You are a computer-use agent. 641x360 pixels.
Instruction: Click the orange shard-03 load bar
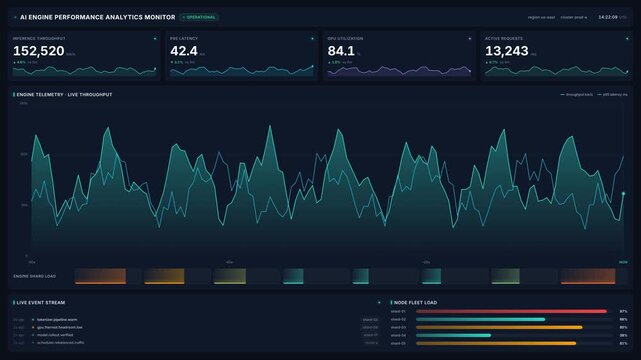coord(499,327)
